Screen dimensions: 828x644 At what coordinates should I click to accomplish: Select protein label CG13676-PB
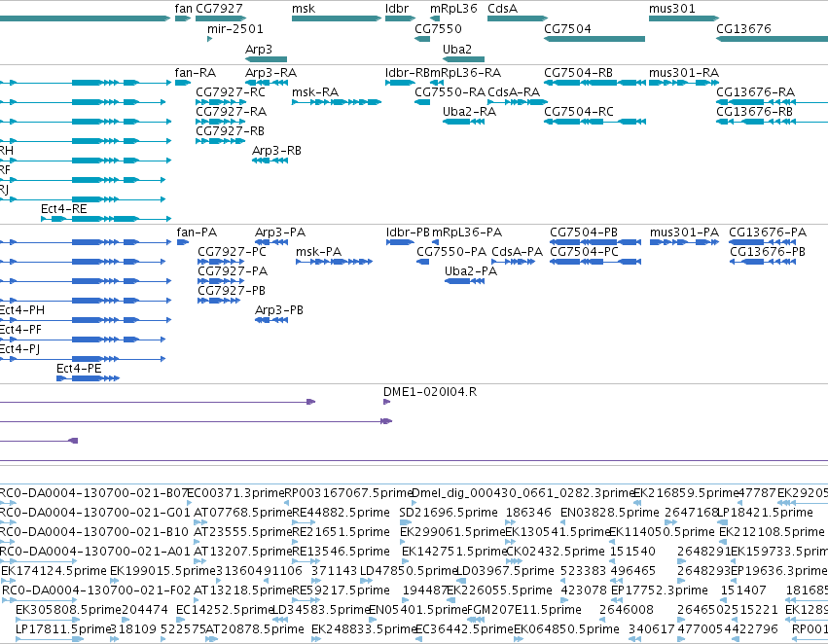coord(768,252)
